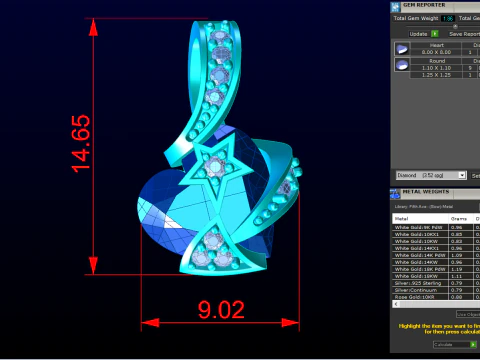Screen dimensions: 480x360
Task: Select the White Gold:14K PdW row
Action: pos(436,255)
